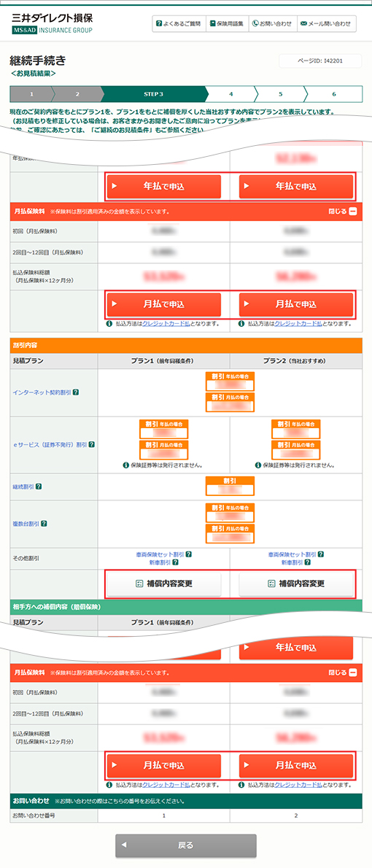Go back with the 戻る button
Screen dimensions: 372x868
(186, 845)
